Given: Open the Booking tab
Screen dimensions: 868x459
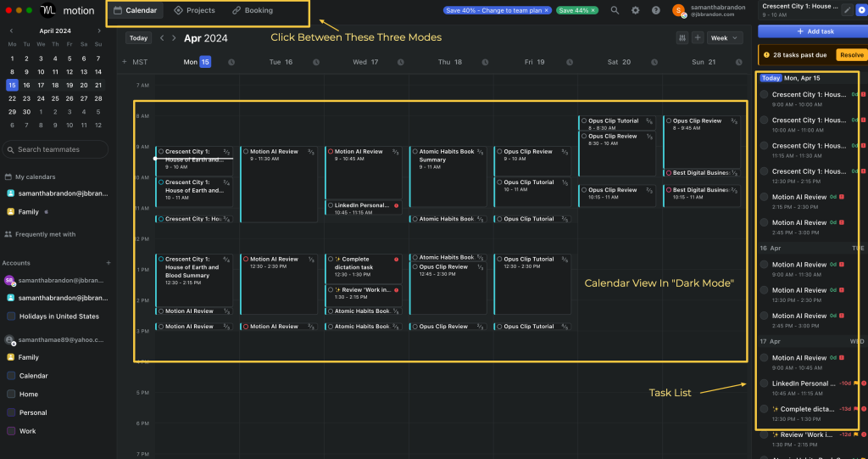Looking at the screenshot, I should 253,11.
